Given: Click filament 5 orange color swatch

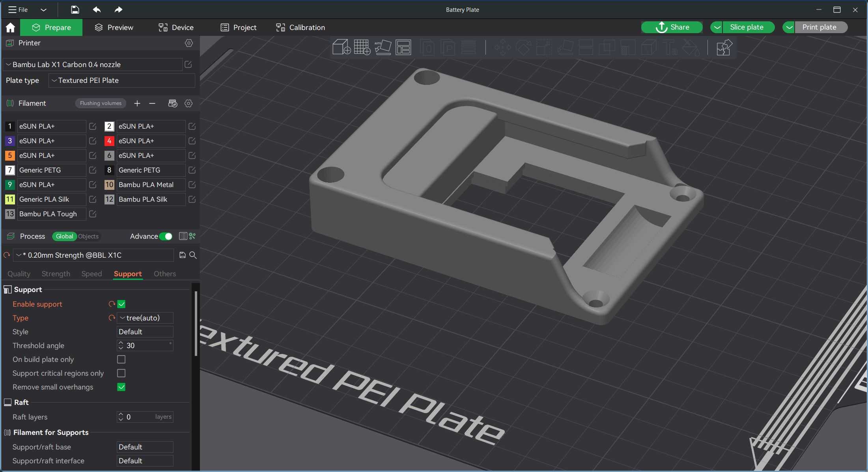Looking at the screenshot, I should (x=10, y=155).
